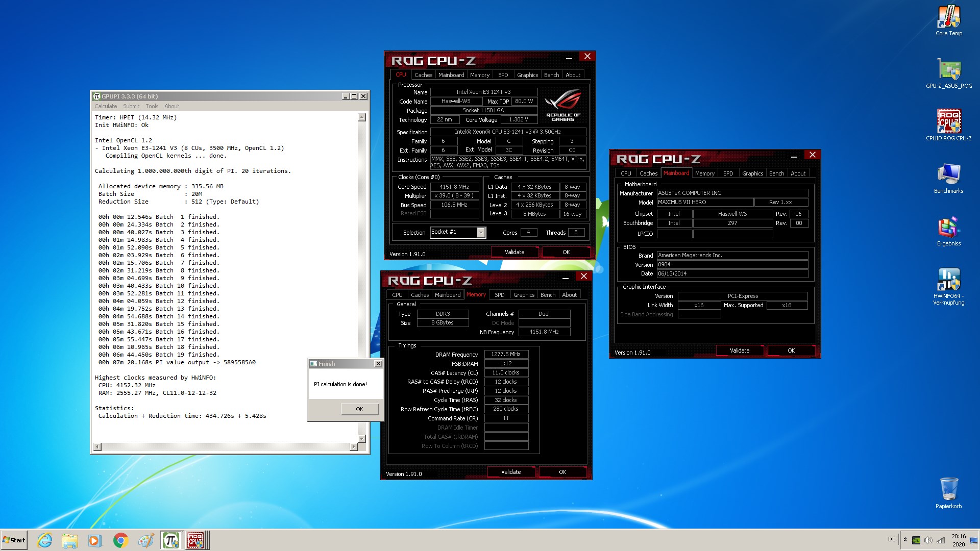The image size is (980, 551).
Task: Switch to GPUPI taskbar item
Action: (171, 540)
